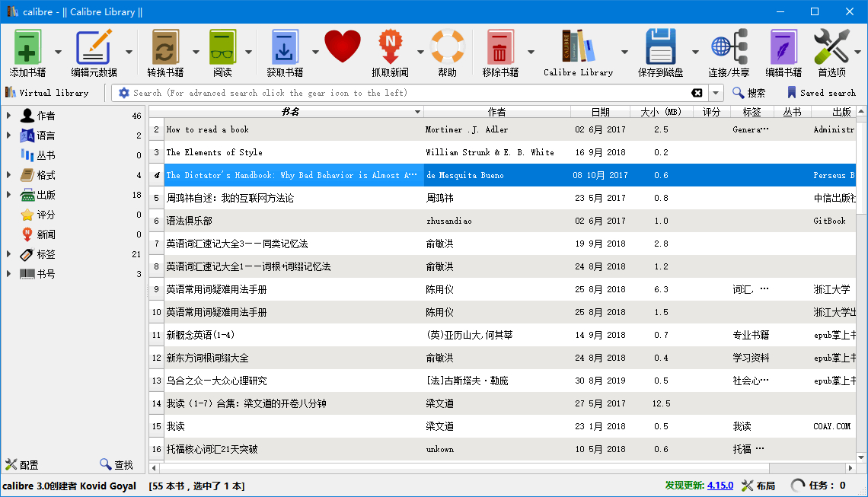
Task: Click Configure (配置) in tag browser
Action: (x=22, y=465)
